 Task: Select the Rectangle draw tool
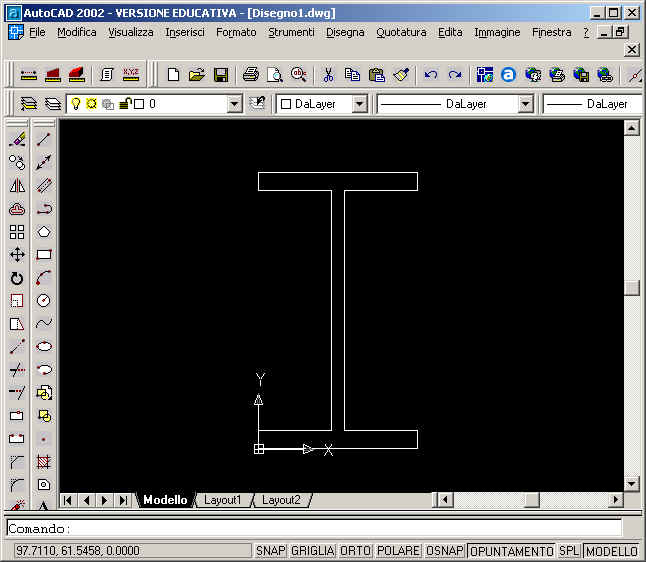pyautogui.click(x=43, y=255)
